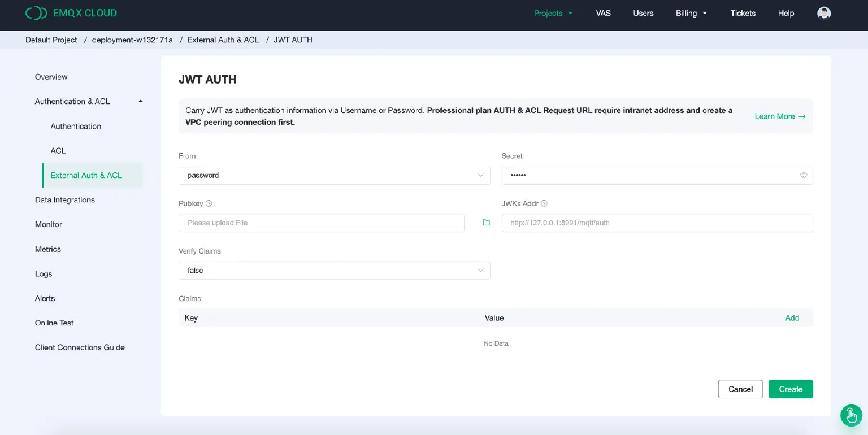
Task: Open the From dropdown showing password
Action: 334,175
